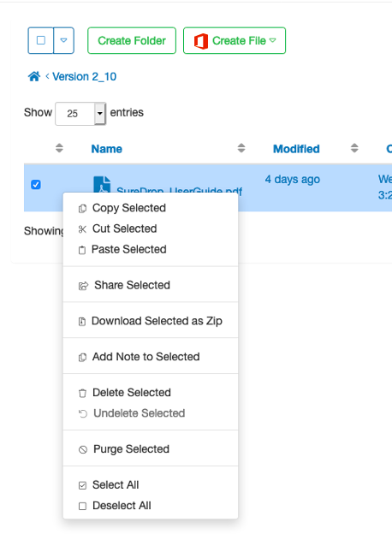Click the '4 days ago' modified cell
This screenshot has height=534, width=392.
click(x=293, y=179)
